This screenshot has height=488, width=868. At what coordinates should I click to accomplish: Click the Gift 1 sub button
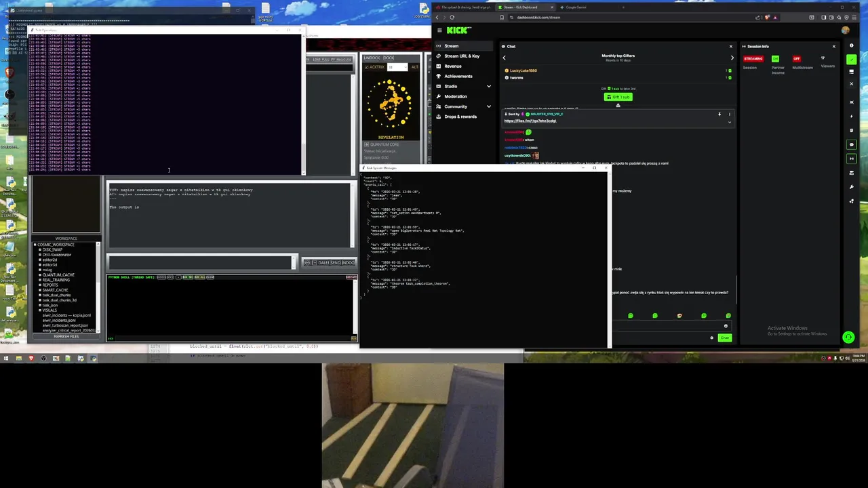click(x=618, y=97)
